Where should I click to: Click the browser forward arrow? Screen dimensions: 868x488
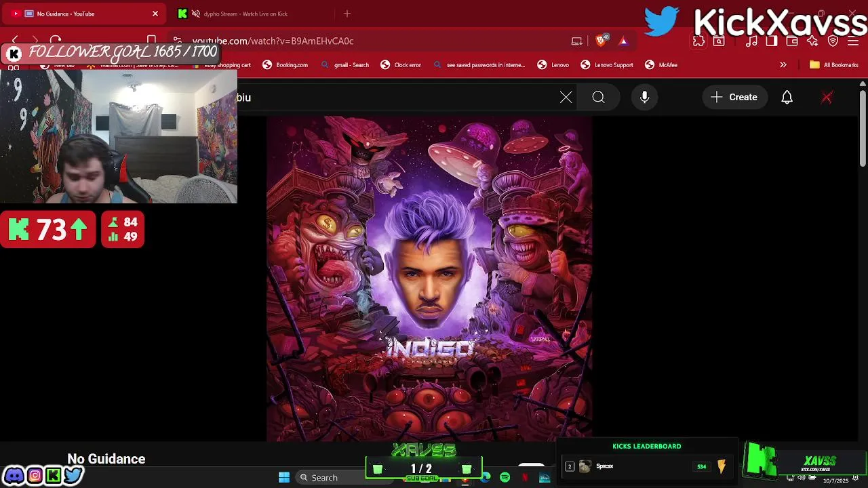pyautogui.click(x=35, y=41)
